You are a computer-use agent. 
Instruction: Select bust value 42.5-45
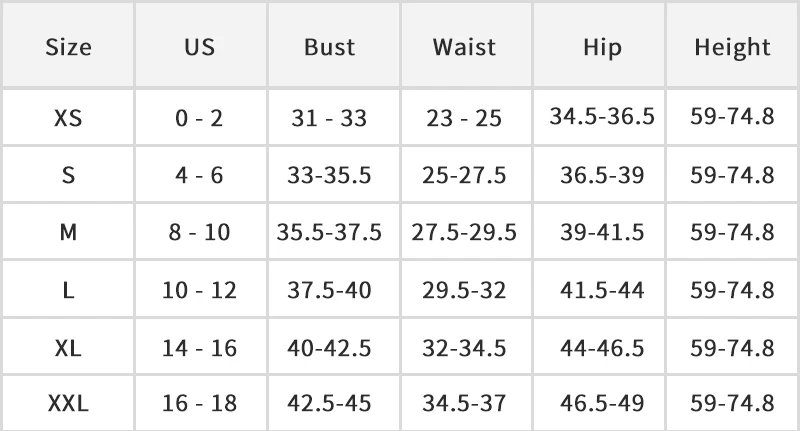329,403
